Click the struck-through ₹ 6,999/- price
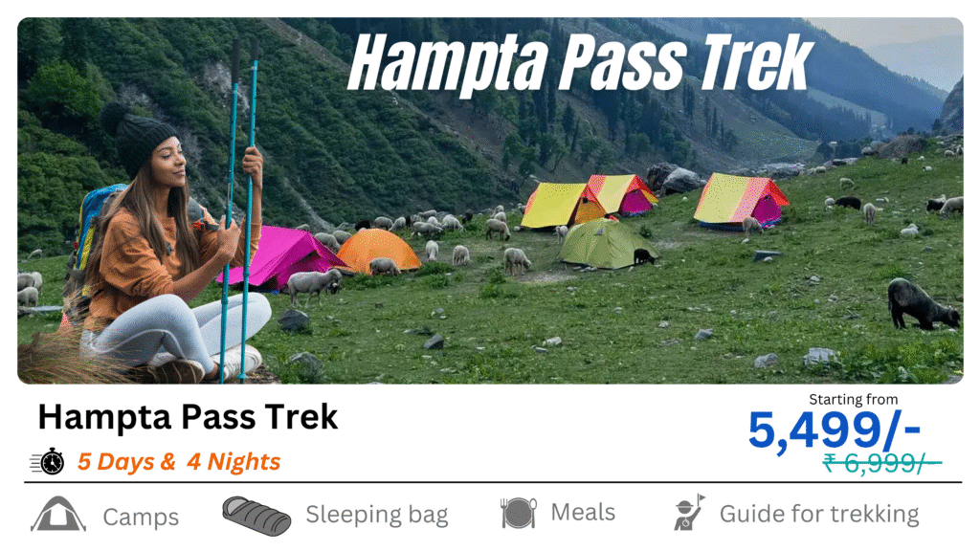The width and height of the screenshot is (980, 551). tap(881, 464)
